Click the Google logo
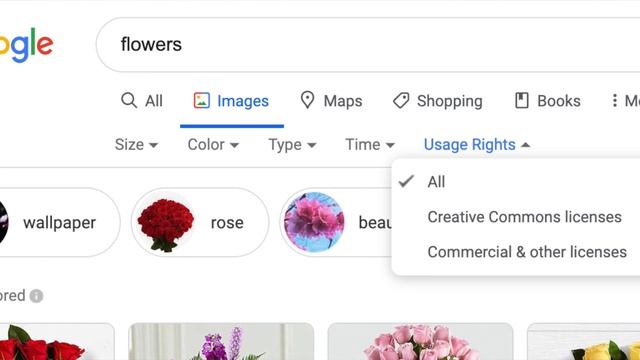 coord(26,45)
